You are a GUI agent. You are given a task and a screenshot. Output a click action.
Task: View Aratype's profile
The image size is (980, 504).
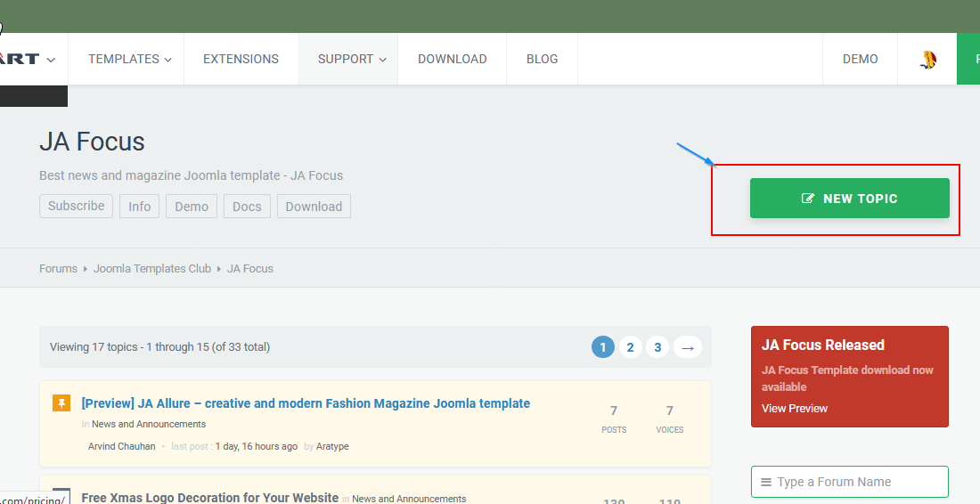[x=332, y=446]
